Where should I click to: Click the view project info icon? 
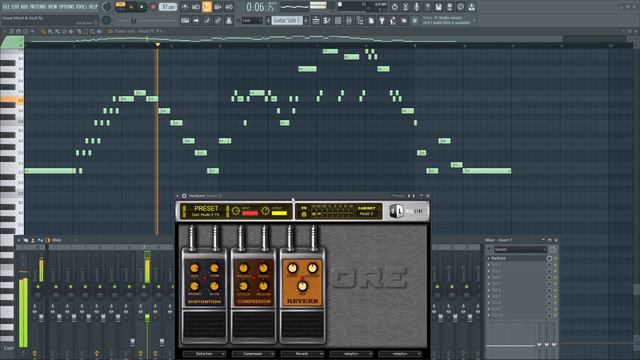pyautogui.click(x=460, y=7)
